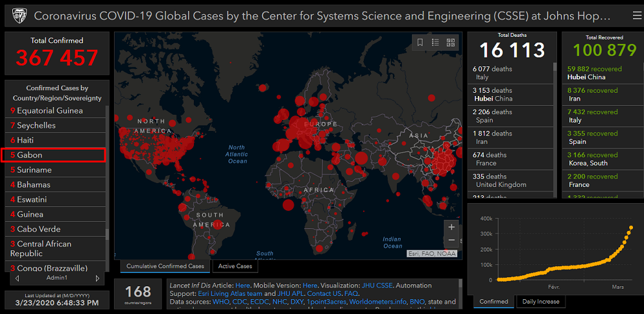
Task: Go to previous Admin level with left arrow
Action: (x=17, y=279)
